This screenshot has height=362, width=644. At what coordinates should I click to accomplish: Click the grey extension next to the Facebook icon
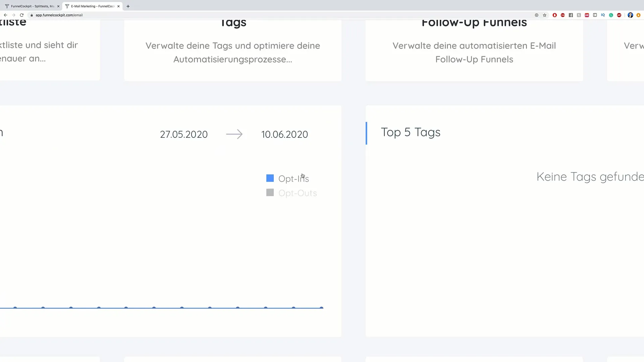(x=579, y=15)
